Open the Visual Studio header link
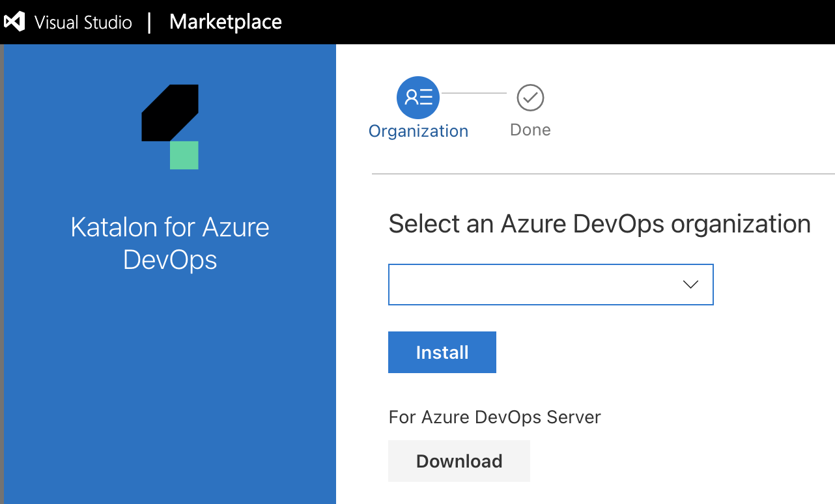Viewport: 835px width, 504px height. click(83, 22)
